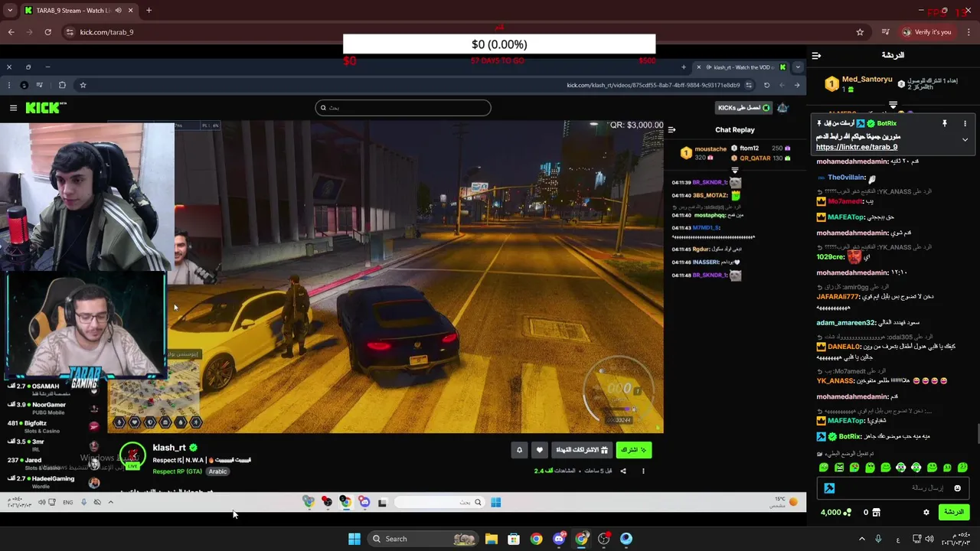Viewport: 980px width, 551px height.
Task: Open the Verify it's you profile button
Action: point(927,32)
